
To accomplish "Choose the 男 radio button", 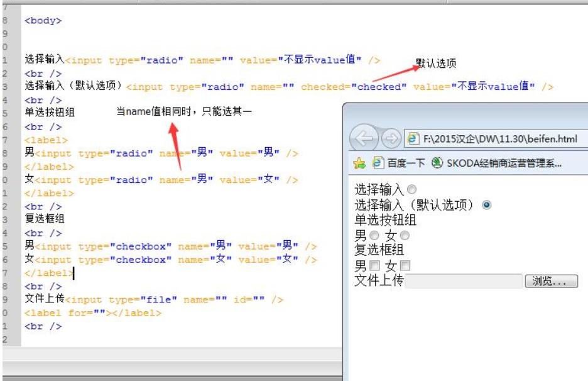I will [374, 236].
